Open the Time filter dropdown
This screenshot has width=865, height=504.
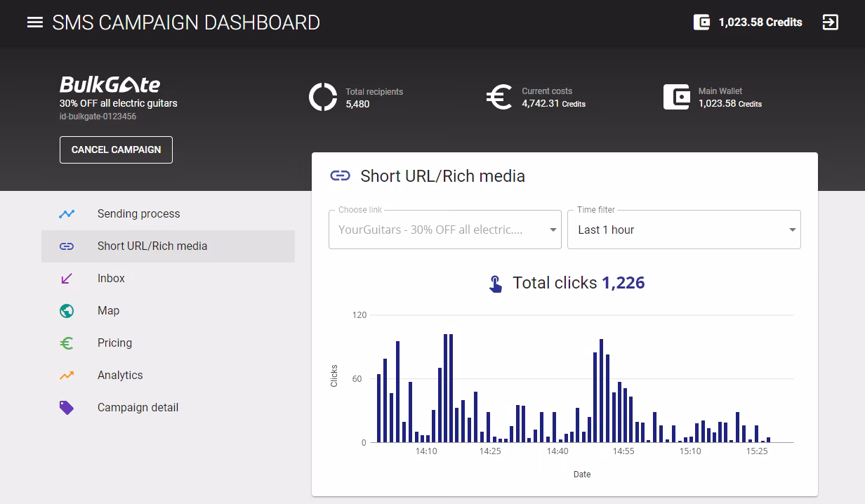point(684,230)
